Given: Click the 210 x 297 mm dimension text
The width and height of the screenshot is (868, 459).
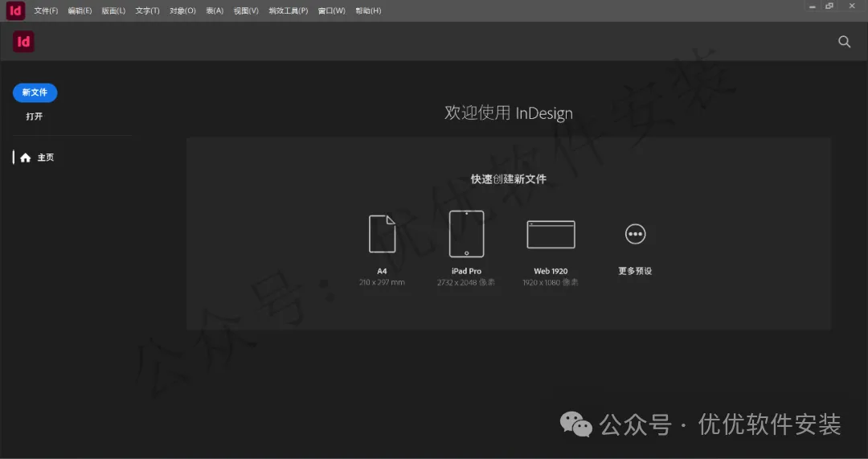Looking at the screenshot, I should 382,282.
